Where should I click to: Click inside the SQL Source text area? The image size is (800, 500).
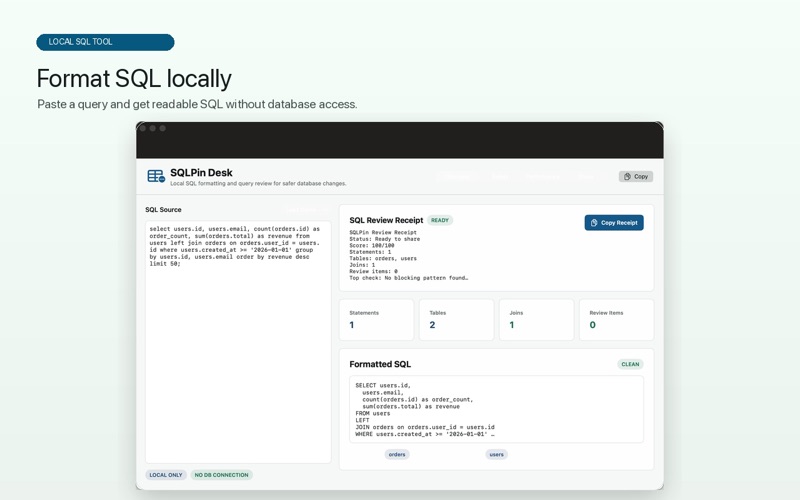[238, 342]
